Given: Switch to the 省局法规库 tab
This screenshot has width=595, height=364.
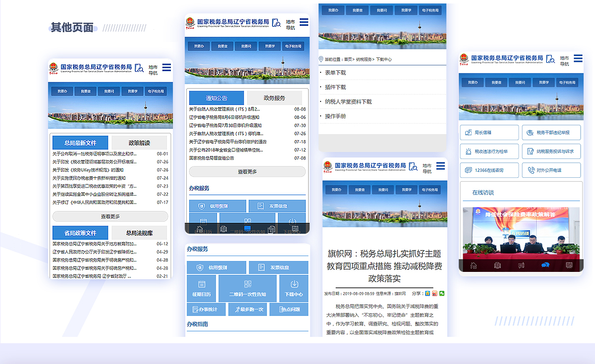Looking at the screenshot, I should (x=139, y=233).
